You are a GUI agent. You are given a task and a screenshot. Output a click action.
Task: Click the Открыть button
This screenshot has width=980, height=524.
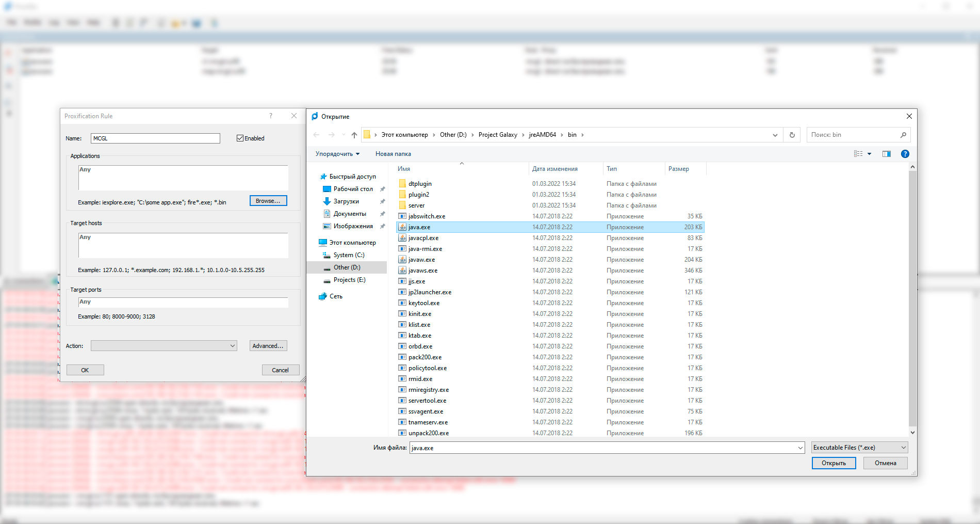pyautogui.click(x=834, y=463)
